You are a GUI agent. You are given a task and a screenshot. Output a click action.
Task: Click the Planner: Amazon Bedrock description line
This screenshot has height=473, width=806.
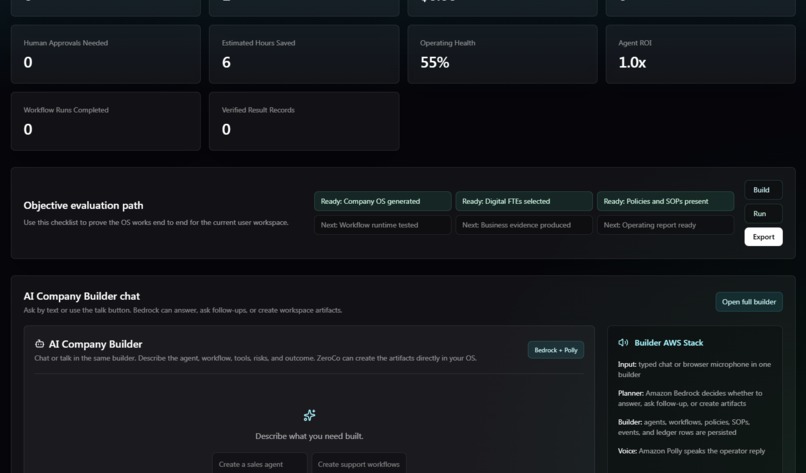coord(690,398)
